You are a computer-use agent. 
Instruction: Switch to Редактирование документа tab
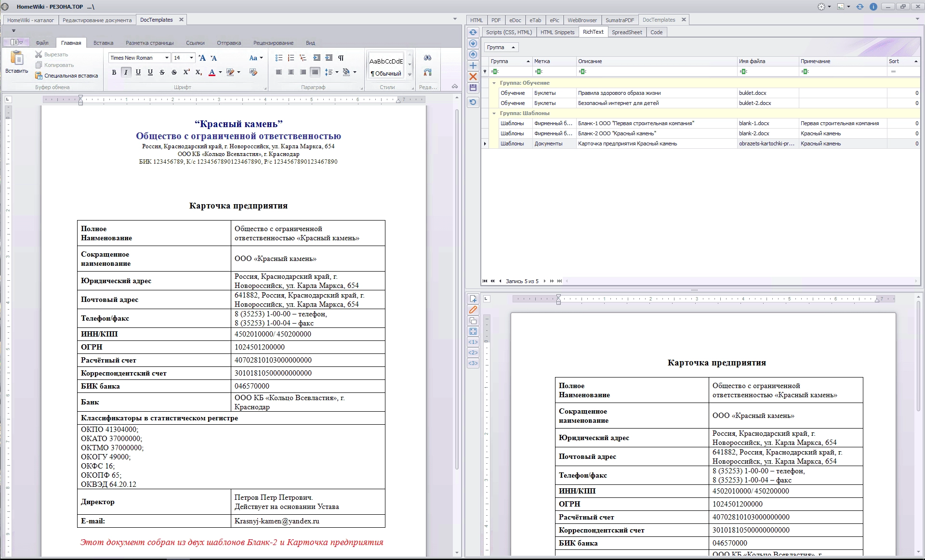click(97, 20)
